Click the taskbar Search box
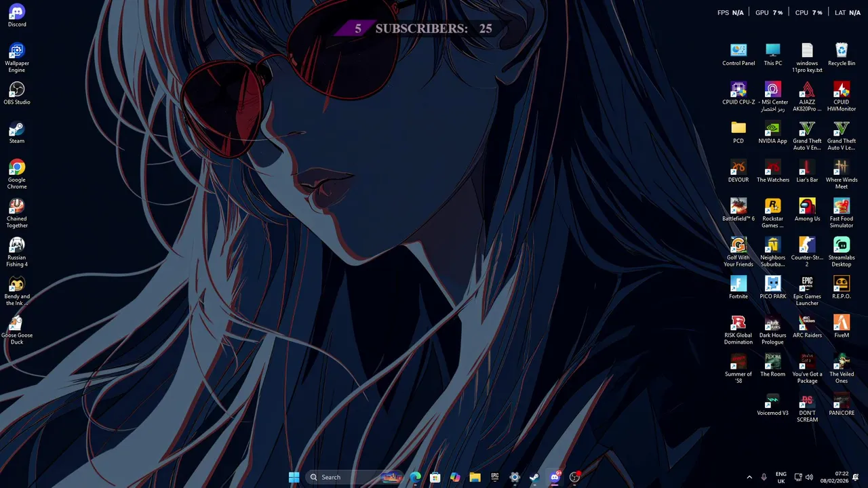Viewport: 868px width, 488px height. [355, 477]
